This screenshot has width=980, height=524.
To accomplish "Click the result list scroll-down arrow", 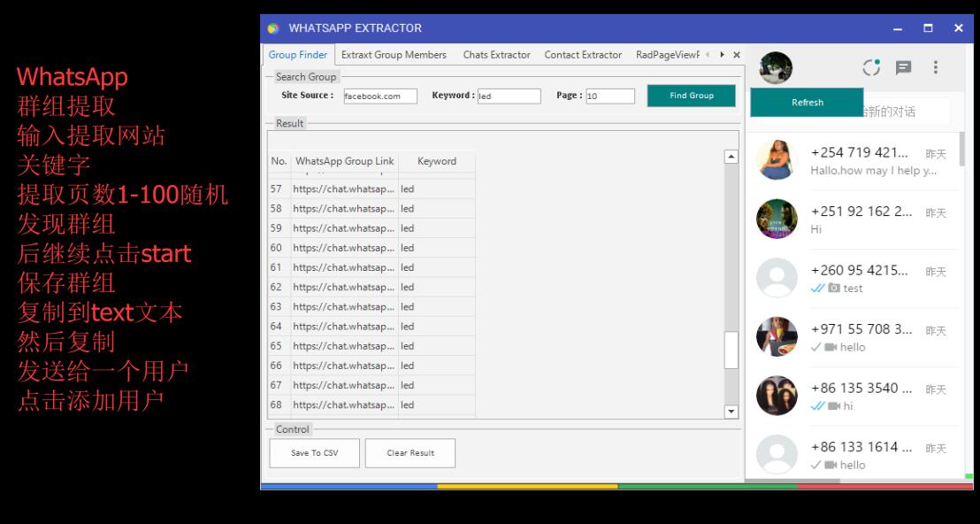I will tap(731, 412).
